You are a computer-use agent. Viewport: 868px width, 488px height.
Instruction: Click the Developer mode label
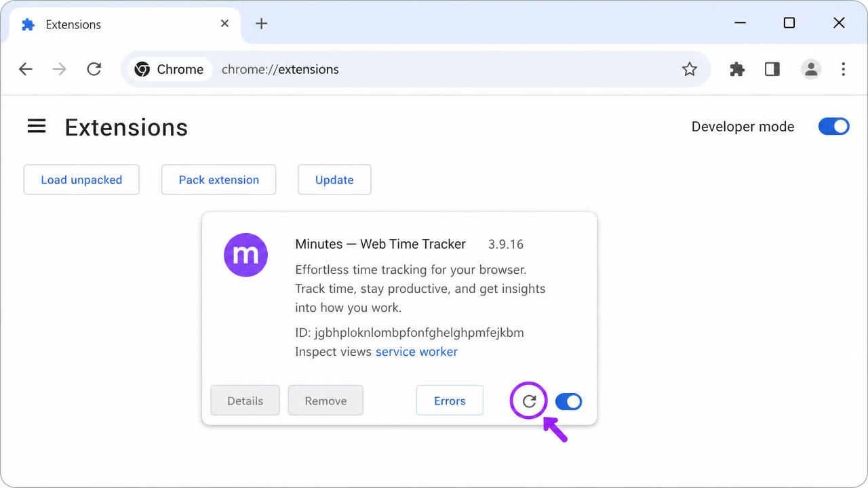point(743,127)
